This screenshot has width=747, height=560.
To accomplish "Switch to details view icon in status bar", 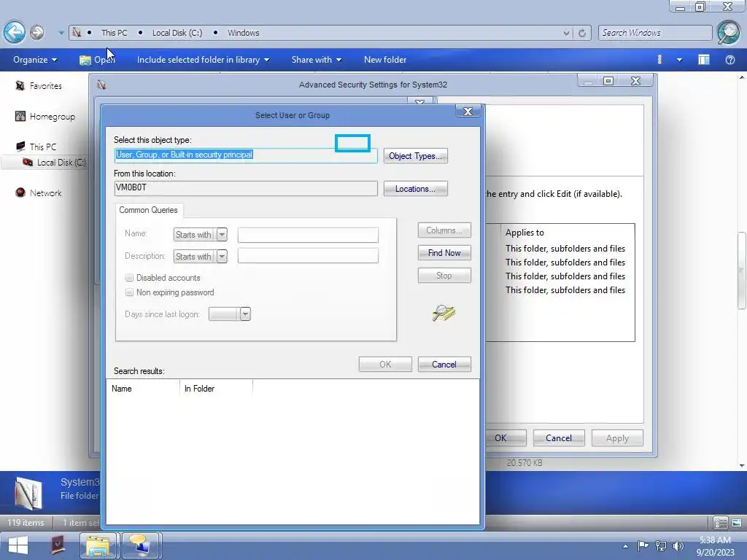I will point(720,523).
